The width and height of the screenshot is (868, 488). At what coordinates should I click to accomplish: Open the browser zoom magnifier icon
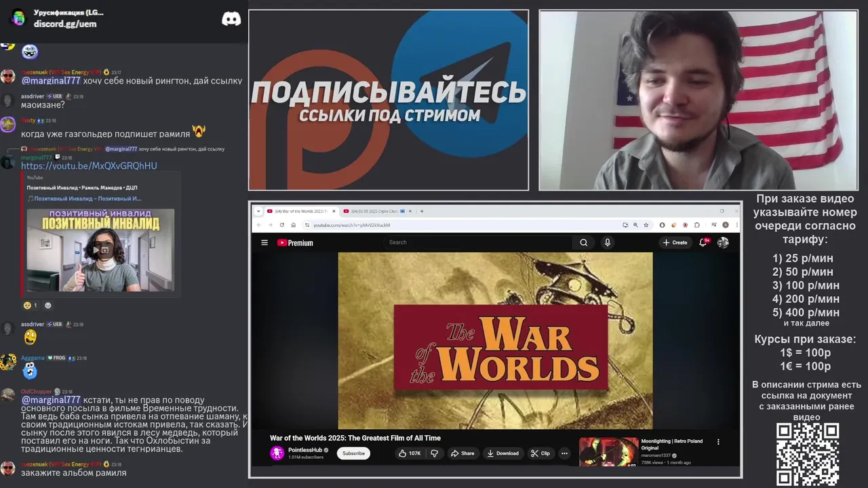635,225
